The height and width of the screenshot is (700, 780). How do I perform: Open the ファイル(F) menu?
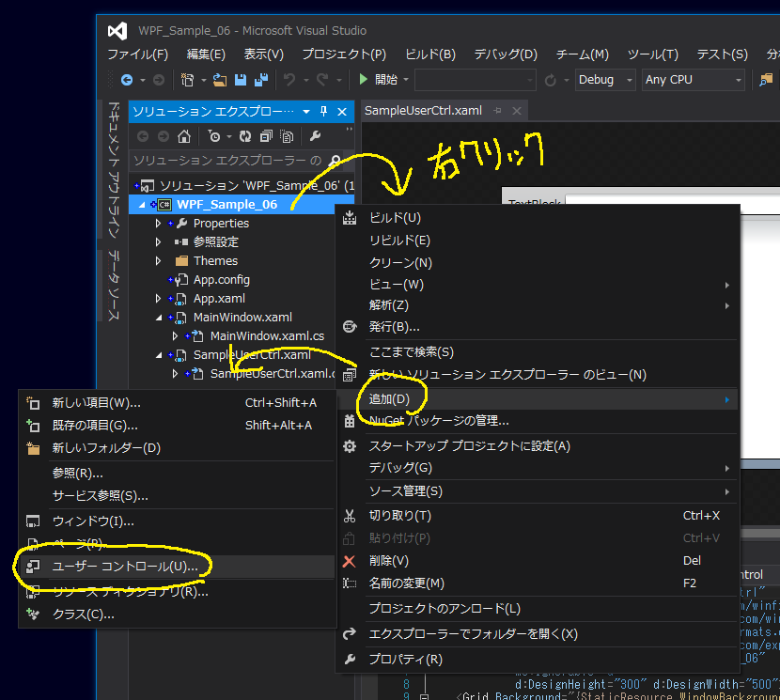pyautogui.click(x=138, y=54)
